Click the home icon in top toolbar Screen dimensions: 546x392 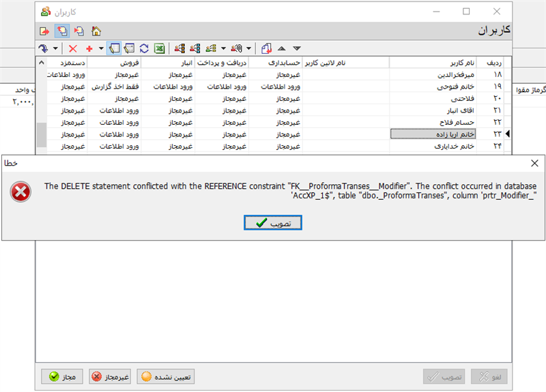coord(96,31)
